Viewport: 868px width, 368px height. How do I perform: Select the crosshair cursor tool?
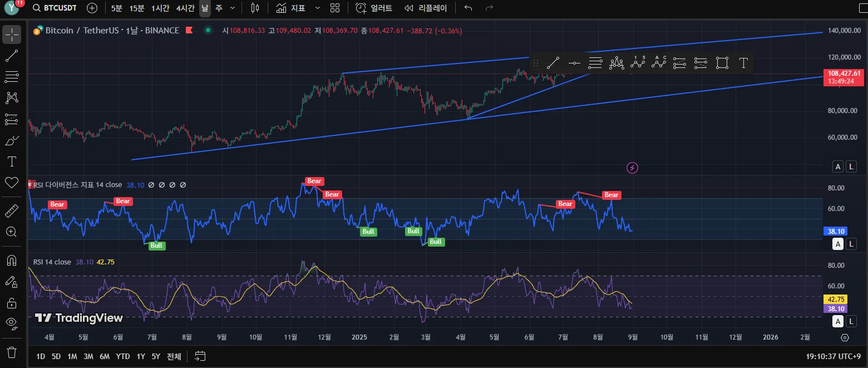pyautogui.click(x=12, y=35)
